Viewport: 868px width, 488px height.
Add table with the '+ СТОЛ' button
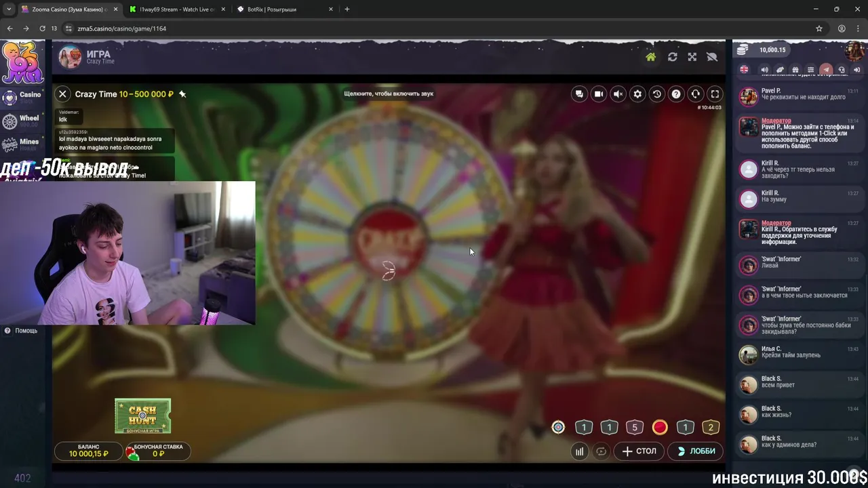639,451
